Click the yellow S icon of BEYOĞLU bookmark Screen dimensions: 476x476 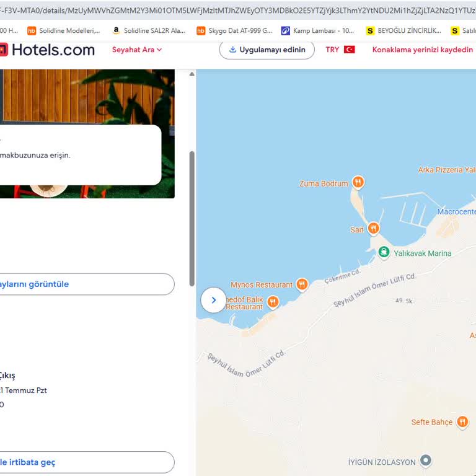point(370,30)
